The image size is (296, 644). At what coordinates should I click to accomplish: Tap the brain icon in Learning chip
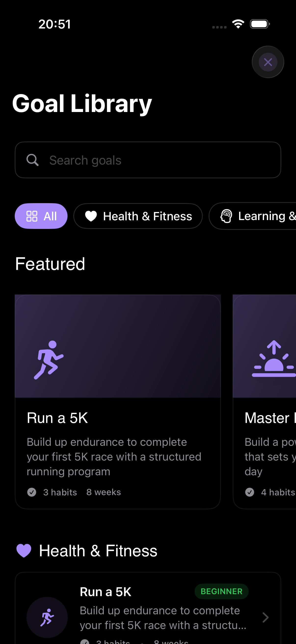click(x=226, y=216)
